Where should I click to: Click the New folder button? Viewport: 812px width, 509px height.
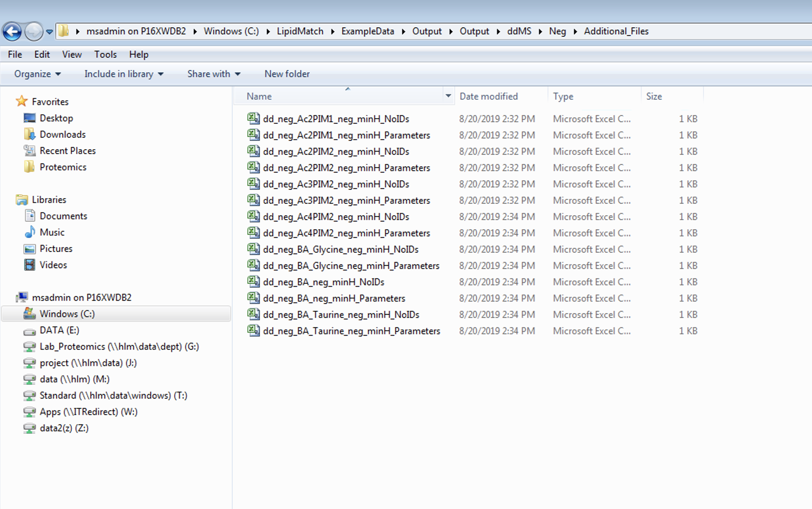click(287, 74)
